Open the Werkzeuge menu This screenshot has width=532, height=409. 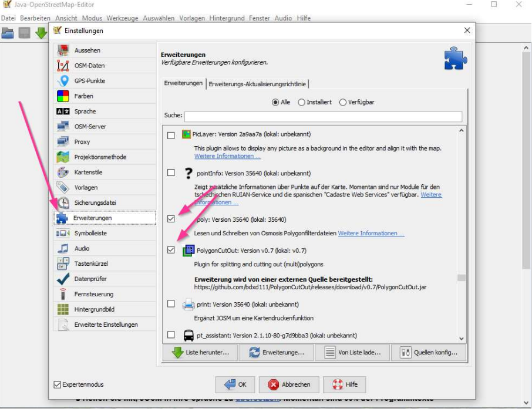point(123,18)
